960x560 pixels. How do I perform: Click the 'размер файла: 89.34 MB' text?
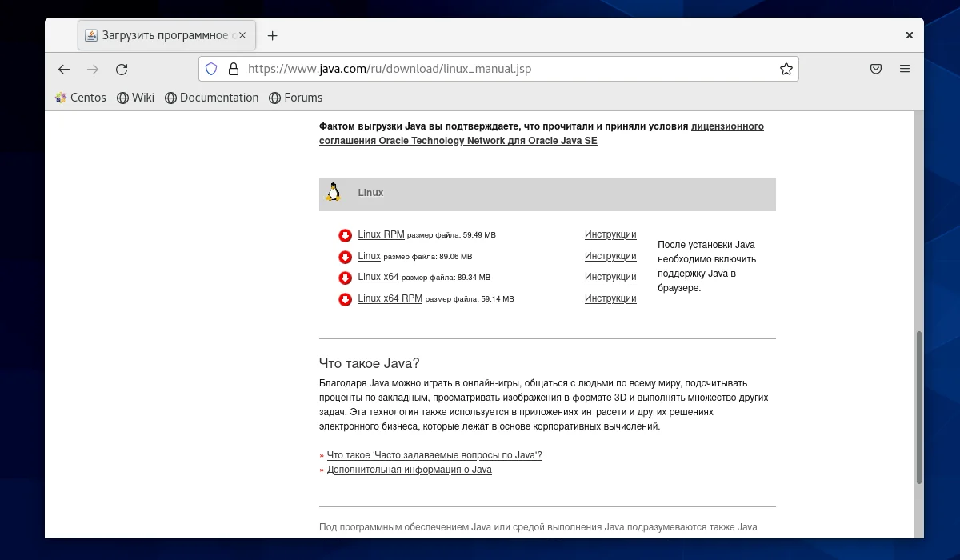pyautogui.click(x=446, y=278)
